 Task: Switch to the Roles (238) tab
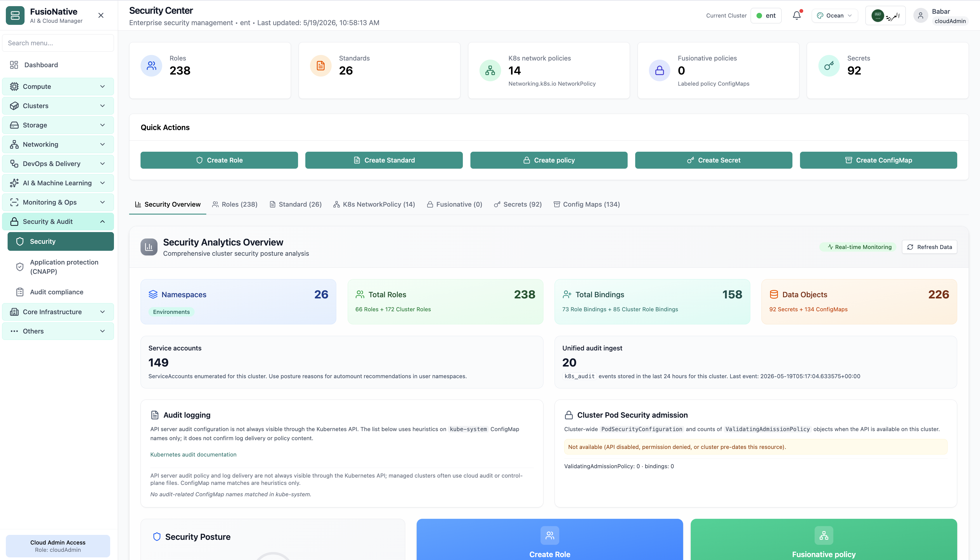[x=235, y=204]
